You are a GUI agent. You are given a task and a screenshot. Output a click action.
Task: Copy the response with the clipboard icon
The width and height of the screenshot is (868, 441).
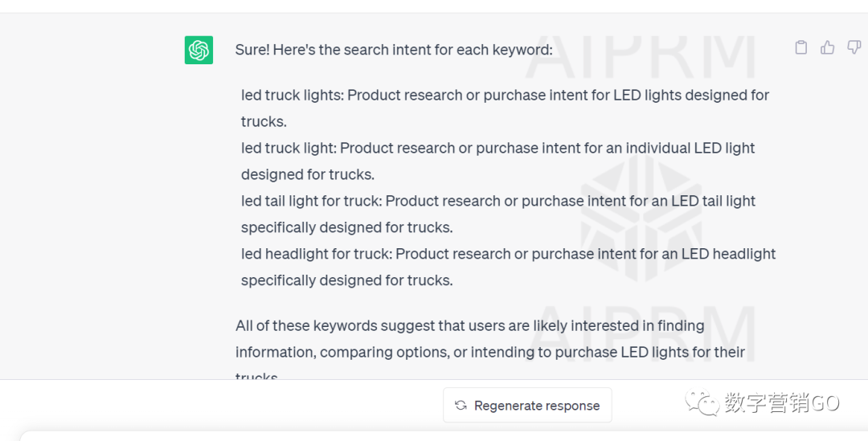coord(801,47)
